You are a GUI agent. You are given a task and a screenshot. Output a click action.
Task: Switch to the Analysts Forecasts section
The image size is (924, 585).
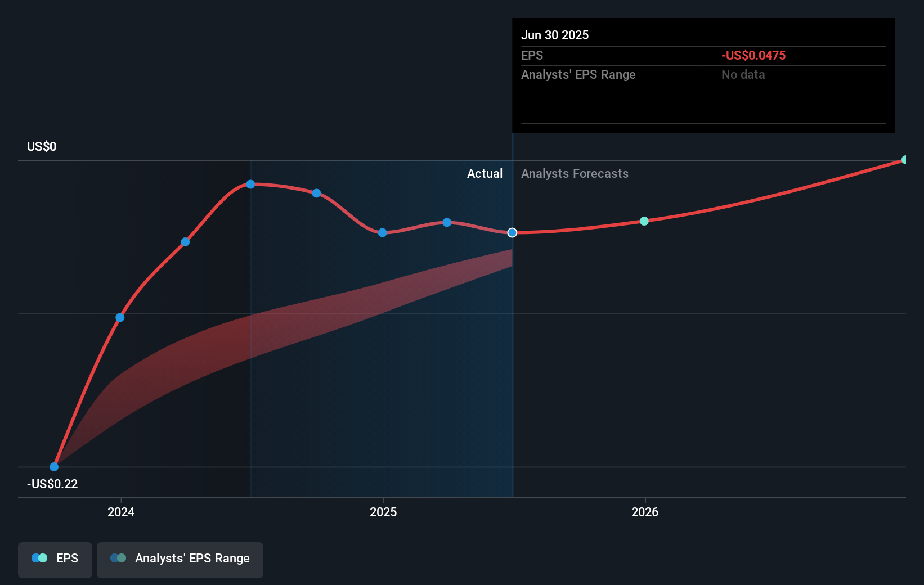coord(575,173)
